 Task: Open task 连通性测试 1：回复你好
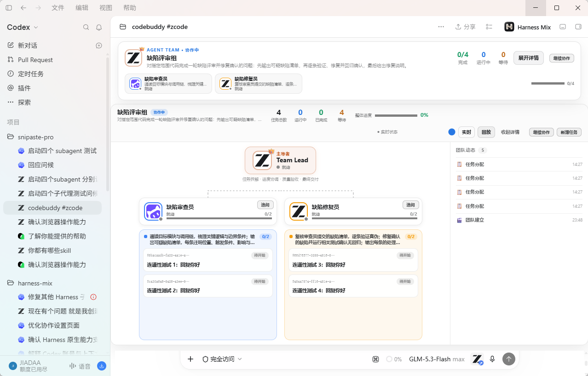point(208,260)
